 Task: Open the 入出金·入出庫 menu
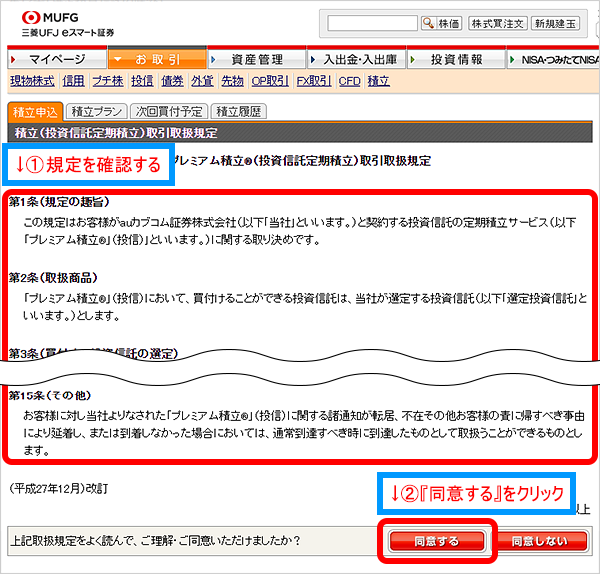356,59
